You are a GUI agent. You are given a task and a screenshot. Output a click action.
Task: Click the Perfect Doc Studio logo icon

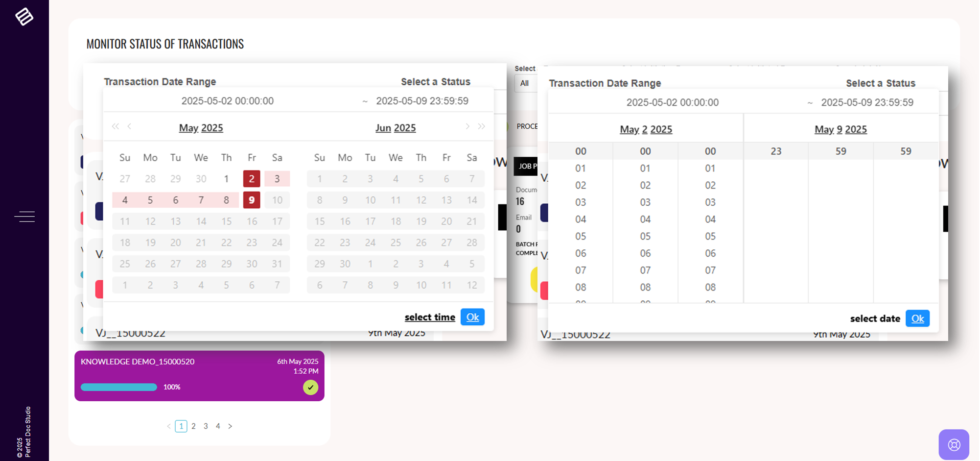tap(24, 17)
